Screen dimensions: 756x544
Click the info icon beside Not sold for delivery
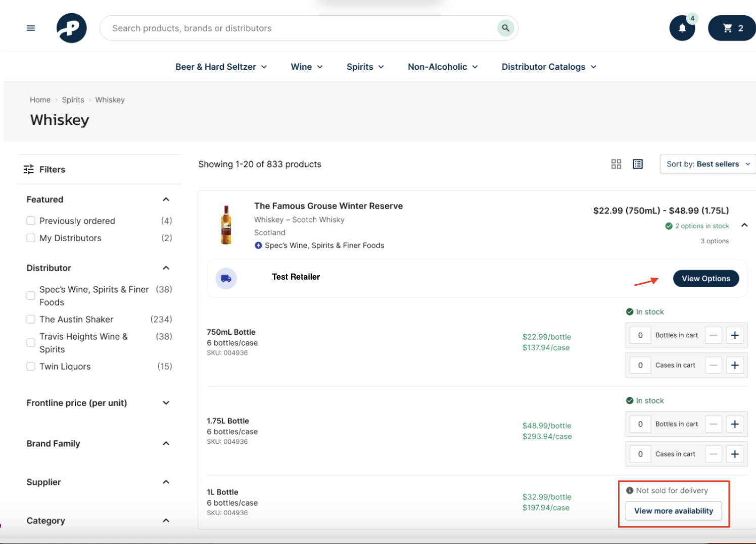(629, 490)
